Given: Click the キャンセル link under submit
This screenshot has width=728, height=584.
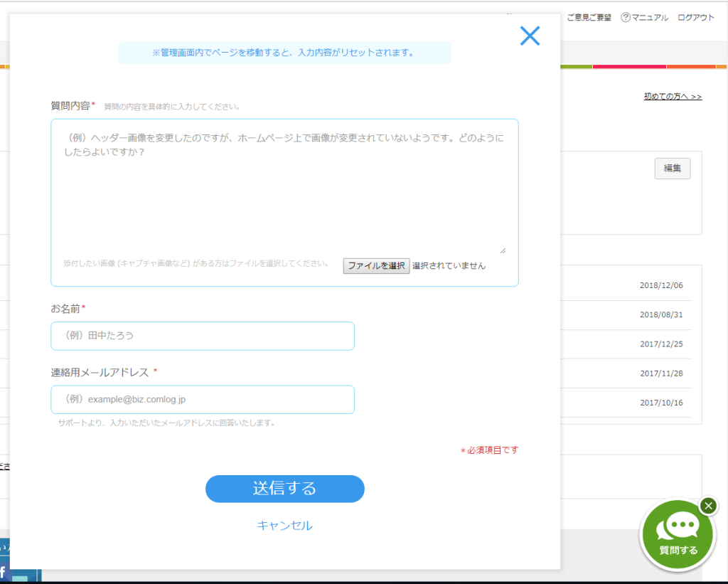Looking at the screenshot, I should click(x=284, y=526).
